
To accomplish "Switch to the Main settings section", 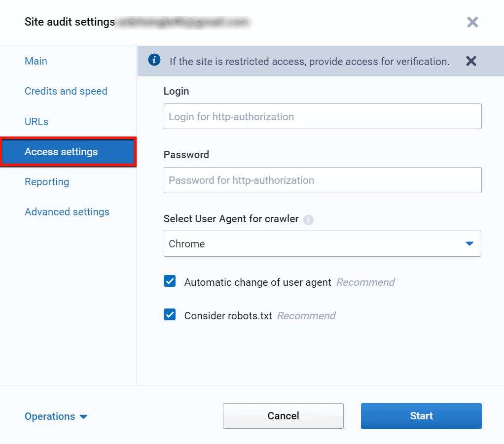I will pyautogui.click(x=36, y=61).
